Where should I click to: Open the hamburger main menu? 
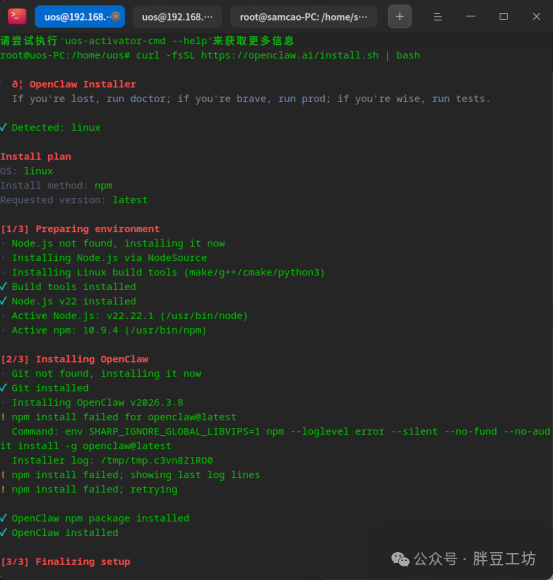(x=438, y=17)
